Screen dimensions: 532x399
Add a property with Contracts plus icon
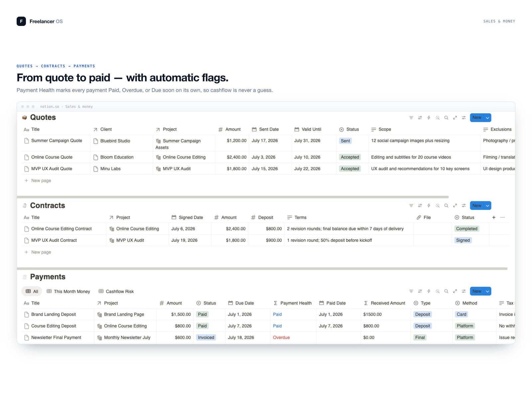point(494,217)
